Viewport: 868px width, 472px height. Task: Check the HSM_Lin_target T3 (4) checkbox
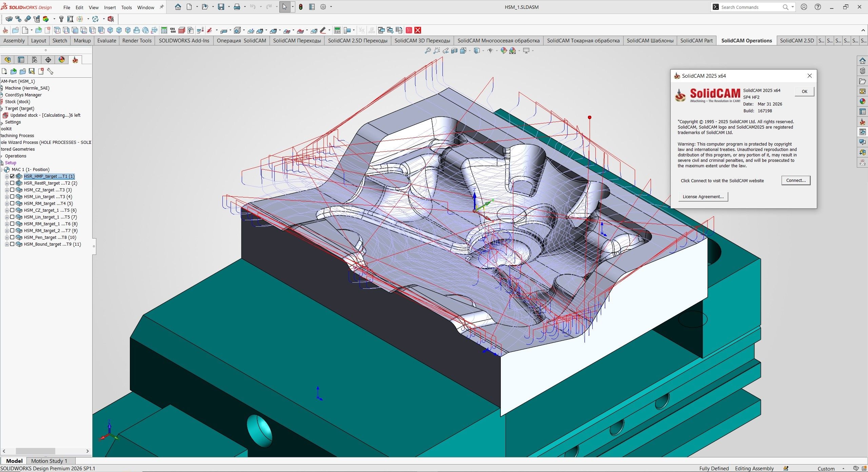(12, 196)
